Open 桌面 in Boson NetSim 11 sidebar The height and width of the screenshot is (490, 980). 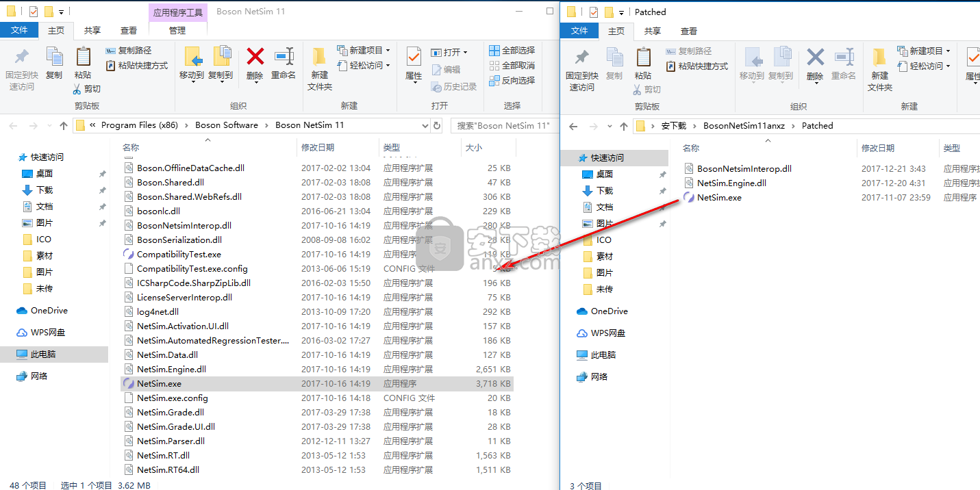click(x=38, y=174)
